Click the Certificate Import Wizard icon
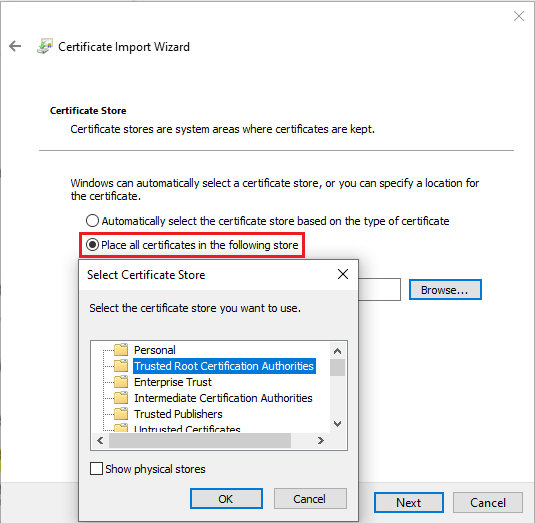The height and width of the screenshot is (523, 535). (x=45, y=46)
